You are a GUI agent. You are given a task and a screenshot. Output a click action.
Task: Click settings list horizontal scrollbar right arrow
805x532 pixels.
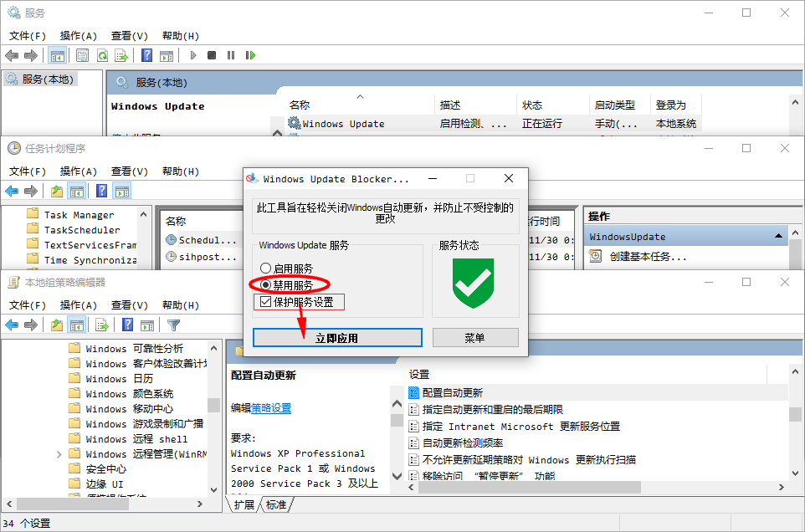(x=782, y=487)
